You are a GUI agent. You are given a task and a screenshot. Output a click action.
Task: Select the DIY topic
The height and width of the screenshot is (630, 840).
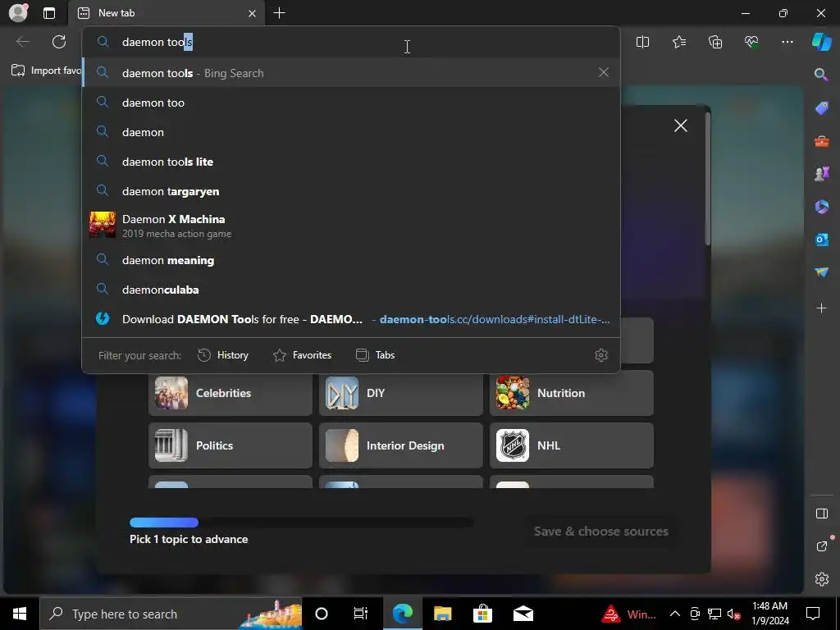point(400,393)
